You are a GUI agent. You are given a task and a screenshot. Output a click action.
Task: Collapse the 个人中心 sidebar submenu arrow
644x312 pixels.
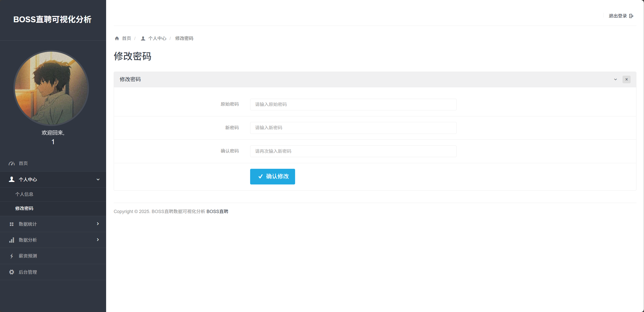point(98,179)
